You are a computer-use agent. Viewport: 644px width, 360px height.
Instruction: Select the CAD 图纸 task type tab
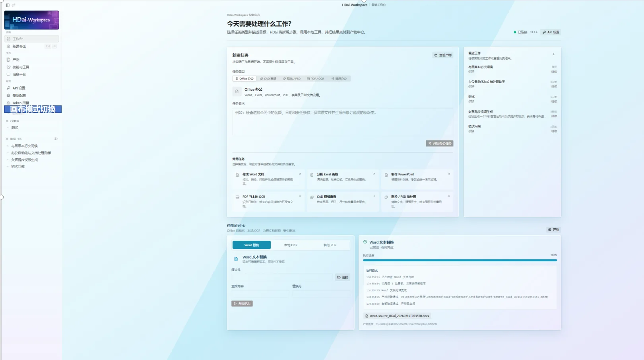268,79
